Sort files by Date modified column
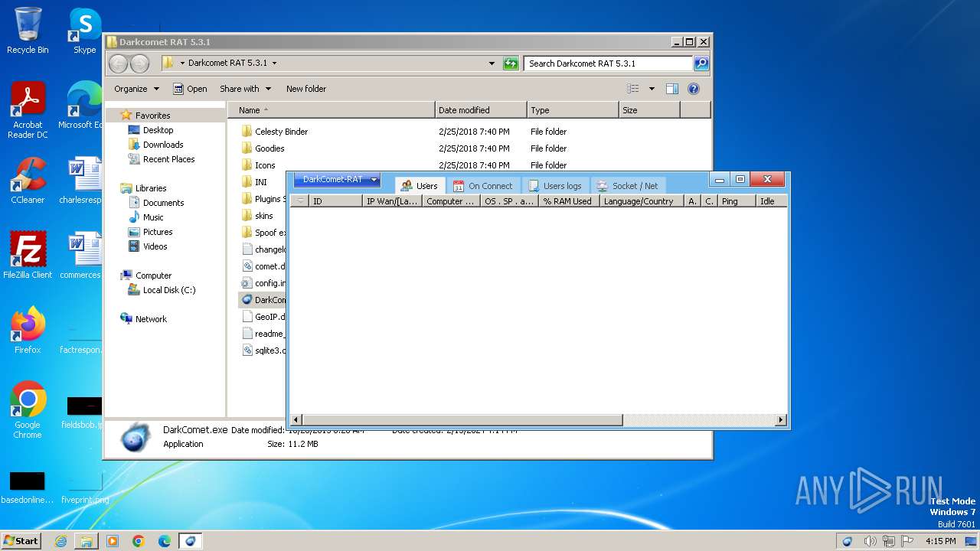Screen dimensions: 980x551 [x=481, y=110]
